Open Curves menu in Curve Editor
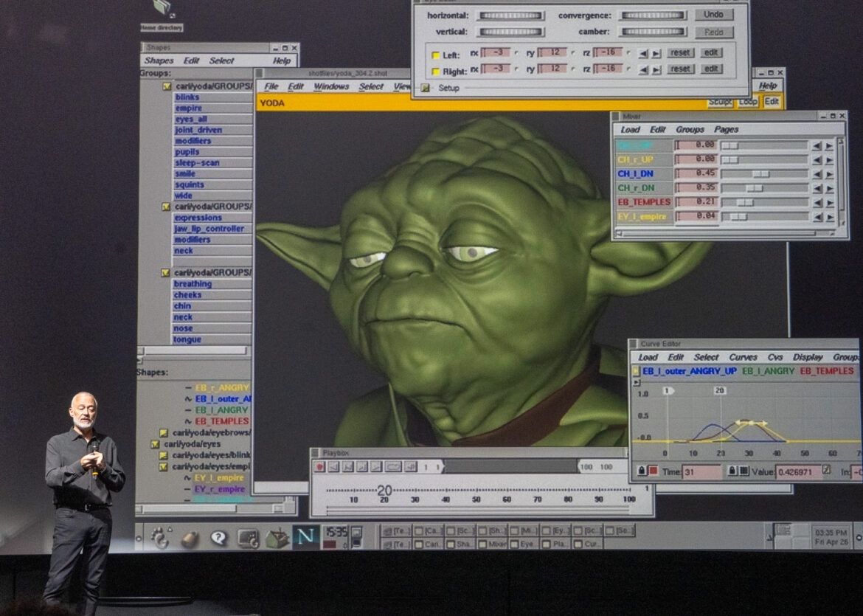 743,357
